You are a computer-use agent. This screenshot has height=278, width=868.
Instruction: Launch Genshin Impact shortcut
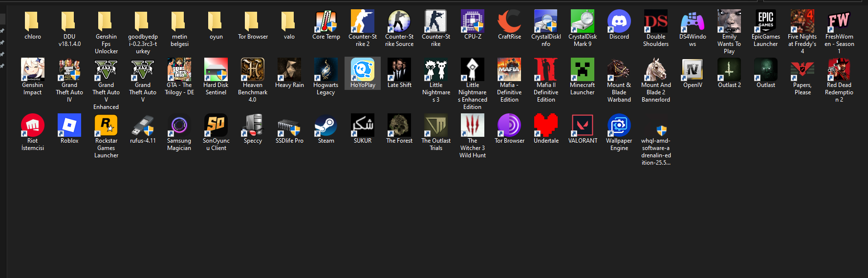click(33, 69)
